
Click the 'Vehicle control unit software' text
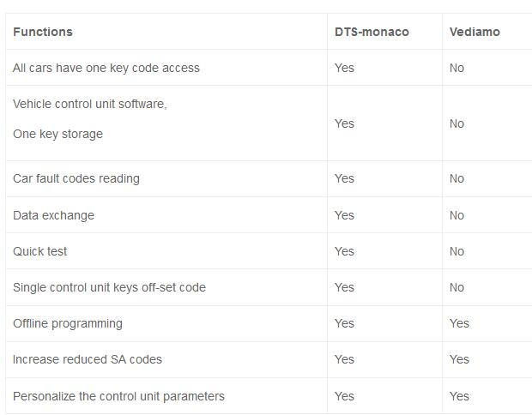90,104
